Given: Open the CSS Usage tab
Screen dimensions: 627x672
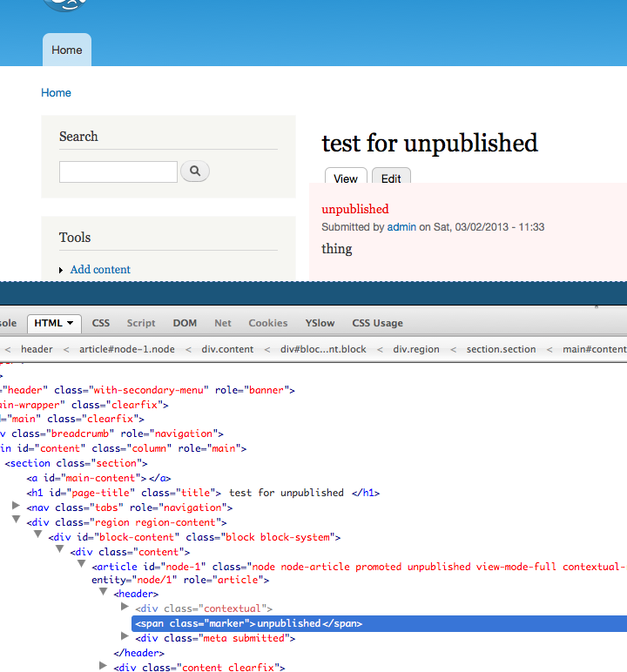Looking at the screenshot, I should [x=377, y=323].
